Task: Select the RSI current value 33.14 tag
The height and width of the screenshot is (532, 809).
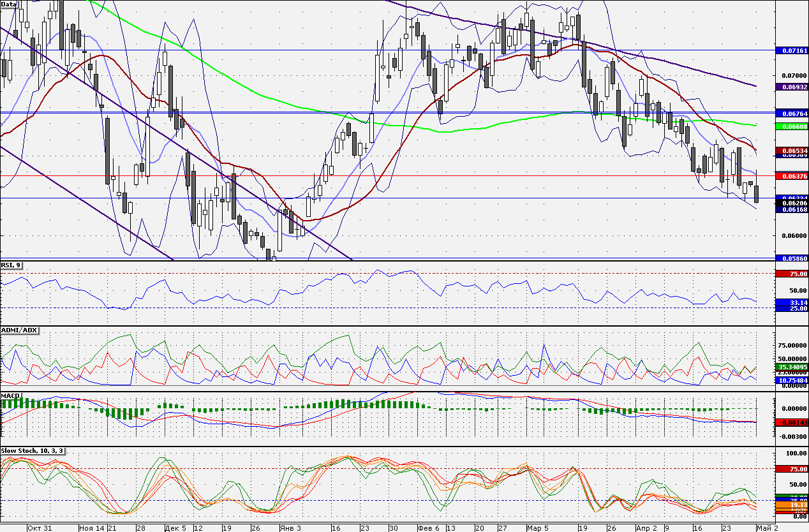Action: coord(792,302)
